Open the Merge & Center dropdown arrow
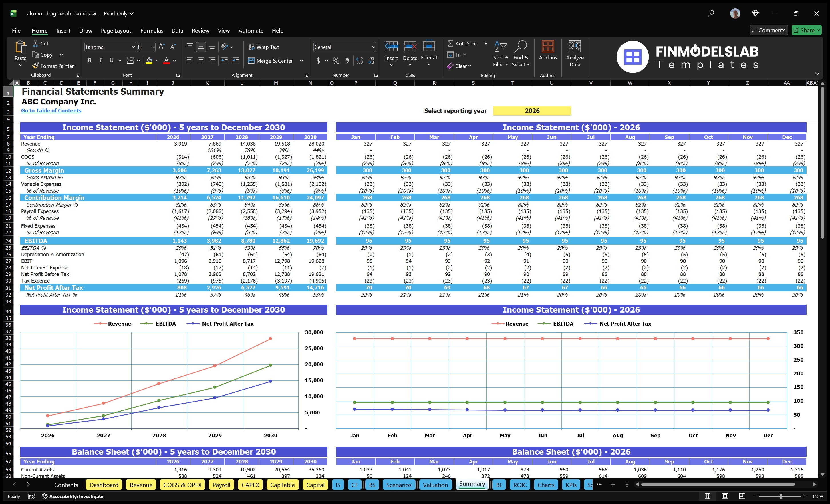830x504 pixels. click(301, 61)
